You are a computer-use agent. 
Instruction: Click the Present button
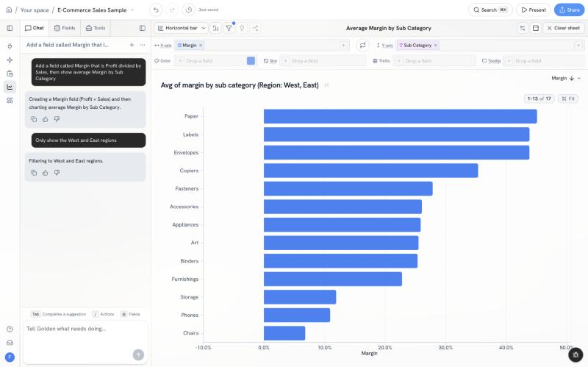(534, 10)
